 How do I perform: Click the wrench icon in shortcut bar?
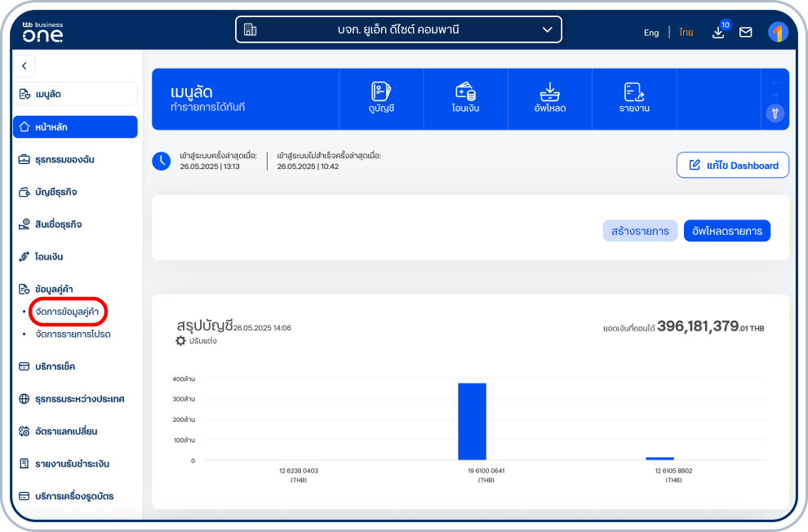pyautogui.click(x=775, y=113)
